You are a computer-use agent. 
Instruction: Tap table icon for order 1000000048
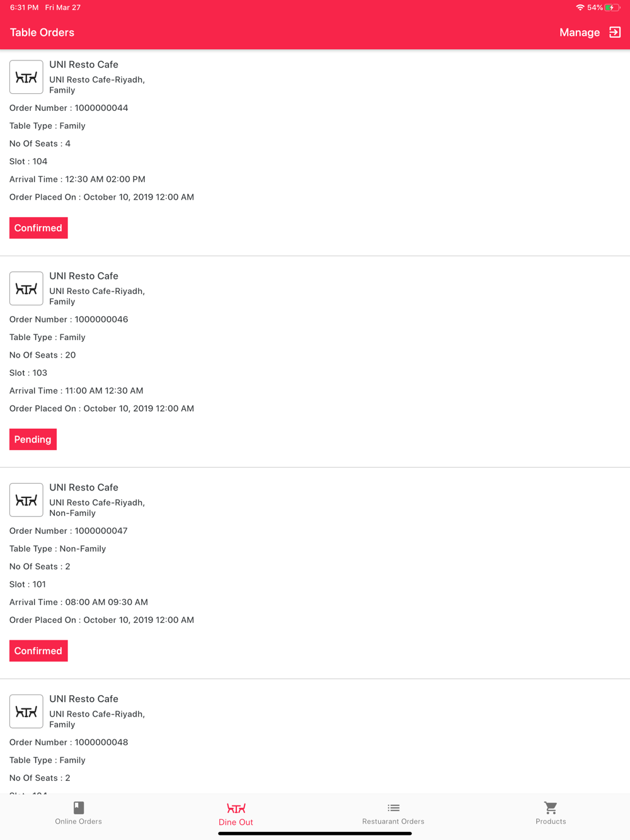tap(26, 712)
